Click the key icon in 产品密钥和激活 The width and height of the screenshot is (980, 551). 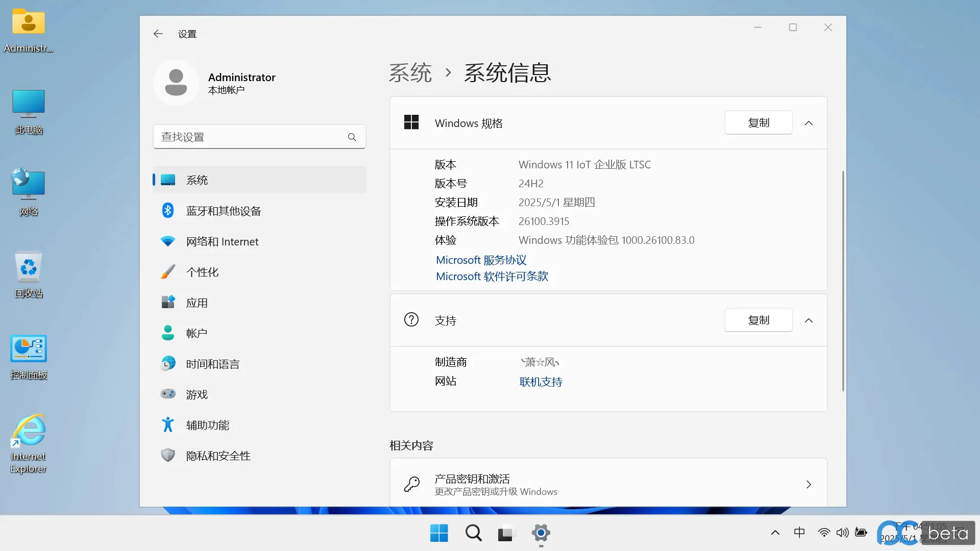[411, 484]
